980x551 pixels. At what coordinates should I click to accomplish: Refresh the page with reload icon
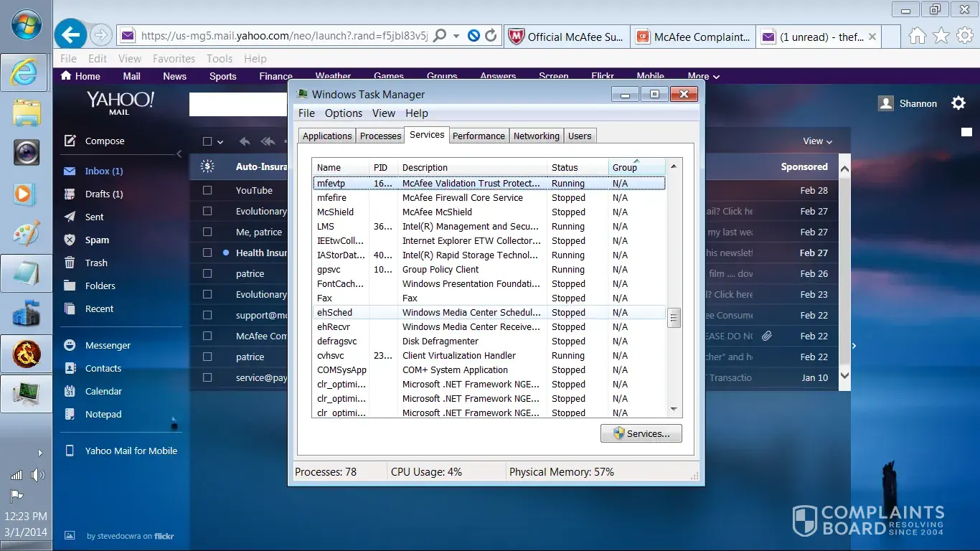(x=491, y=35)
